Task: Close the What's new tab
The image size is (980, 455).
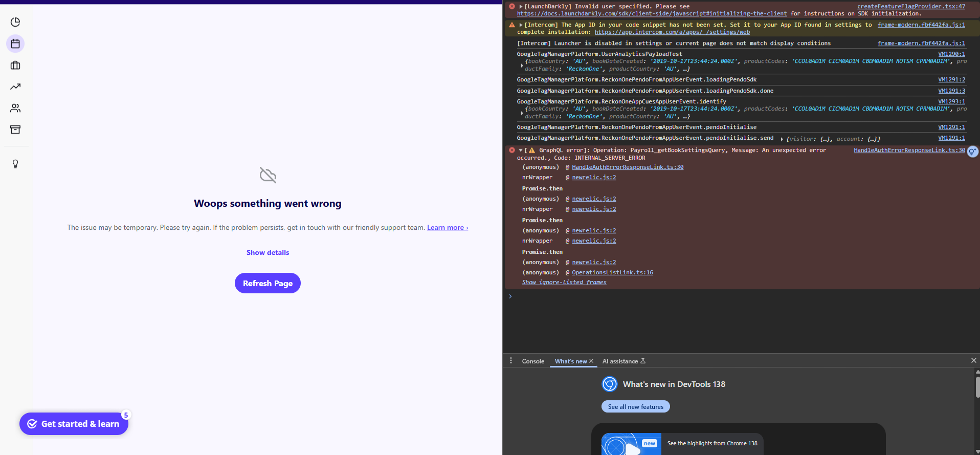Action: [591, 361]
